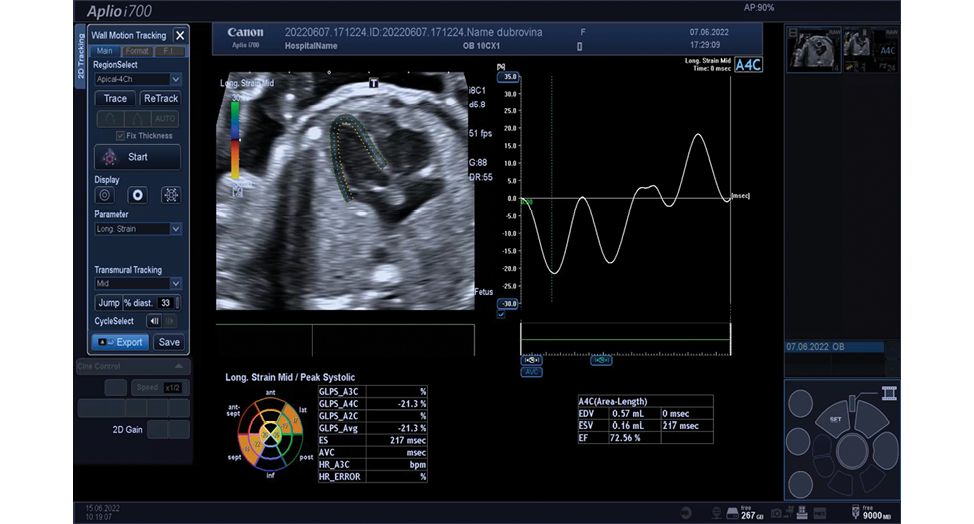This screenshot has height=524, width=974.
Task: Collapse the Cine Control panel
Action: [x=178, y=366]
